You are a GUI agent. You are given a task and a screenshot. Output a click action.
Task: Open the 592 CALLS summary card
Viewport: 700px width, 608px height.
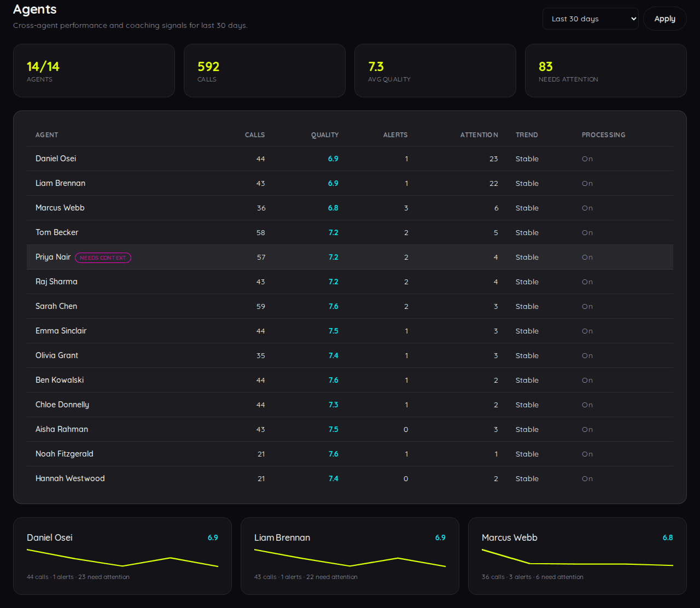[x=265, y=71]
